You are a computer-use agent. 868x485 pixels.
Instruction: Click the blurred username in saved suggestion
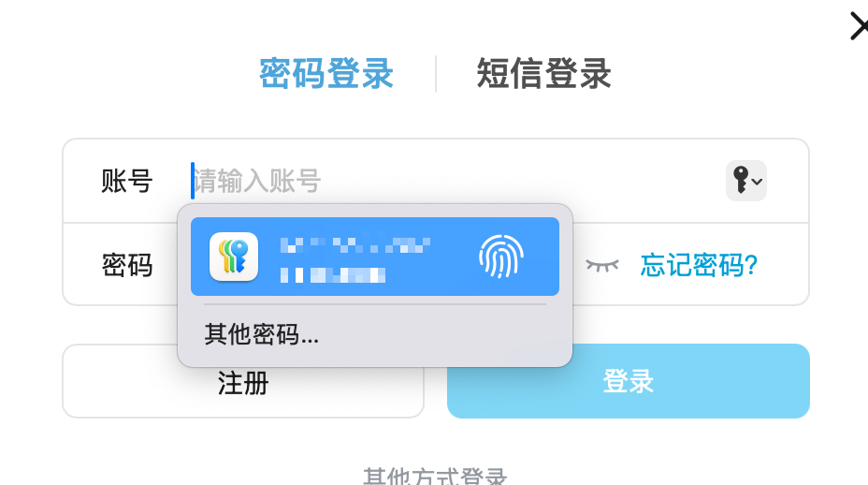coord(354,244)
